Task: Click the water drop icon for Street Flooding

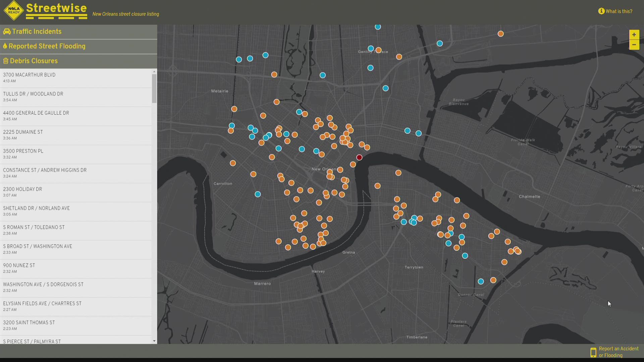Action: pos(5,46)
